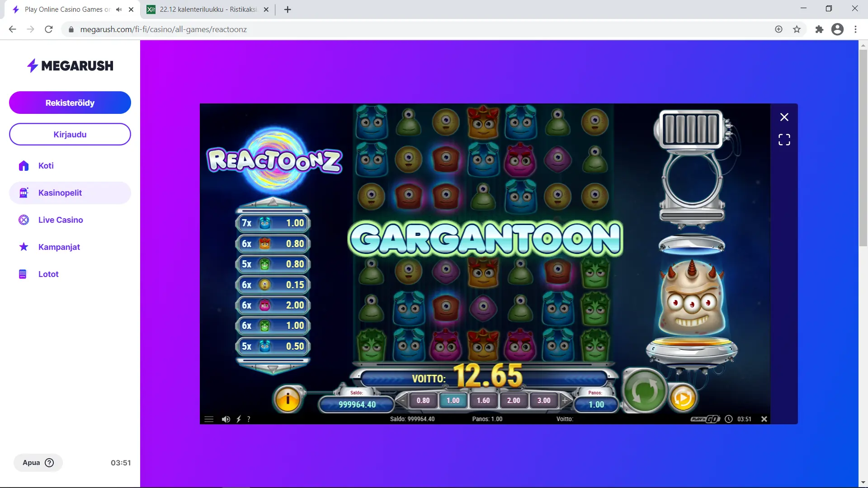The width and height of the screenshot is (868, 488).
Task: Select the 1.60 bet option
Action: point(483,400)
